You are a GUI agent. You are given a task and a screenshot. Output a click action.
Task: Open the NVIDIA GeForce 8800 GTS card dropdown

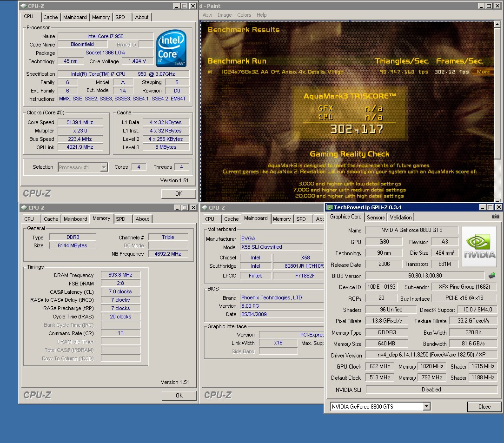point(426,406)
